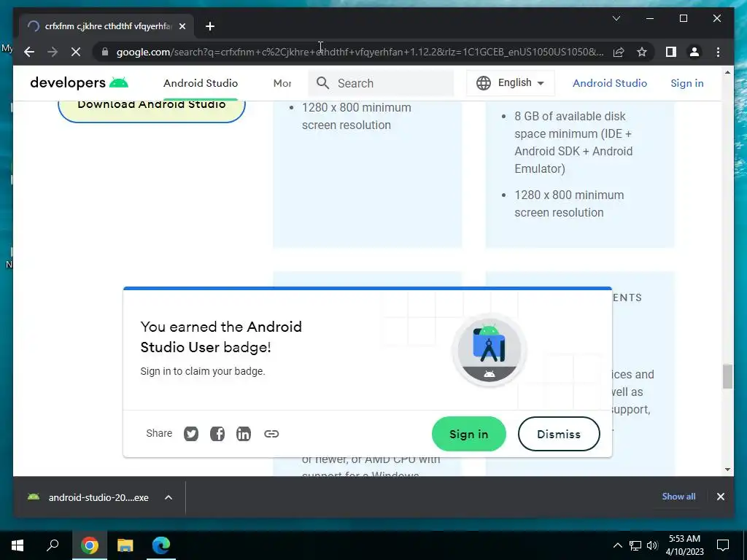The width and height of the screenshot is (747, 560).
Task: Open Chrome's three-dot menu
Action: [x=718, y=52]
